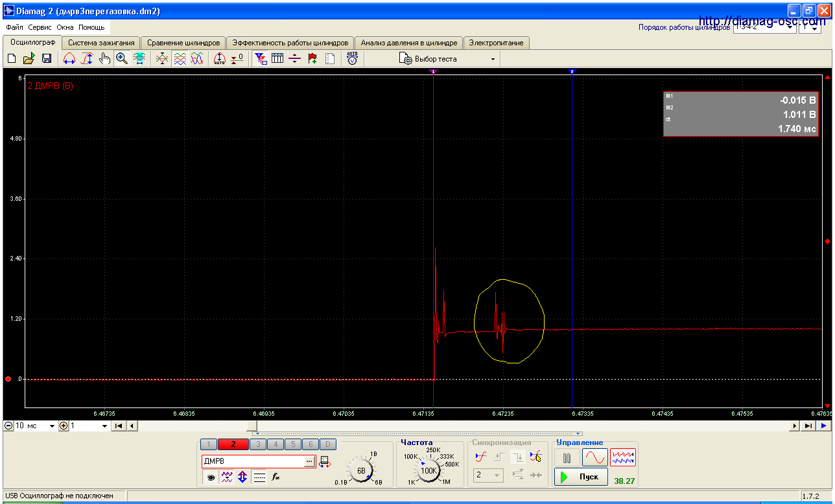Open the Помощь menu
The height and width of the screenshot is (504, 835).
coord(91,28)
